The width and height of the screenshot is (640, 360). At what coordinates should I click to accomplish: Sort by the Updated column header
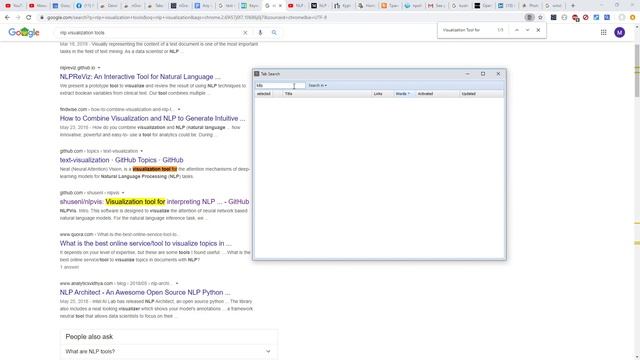(x=482, y=94)
